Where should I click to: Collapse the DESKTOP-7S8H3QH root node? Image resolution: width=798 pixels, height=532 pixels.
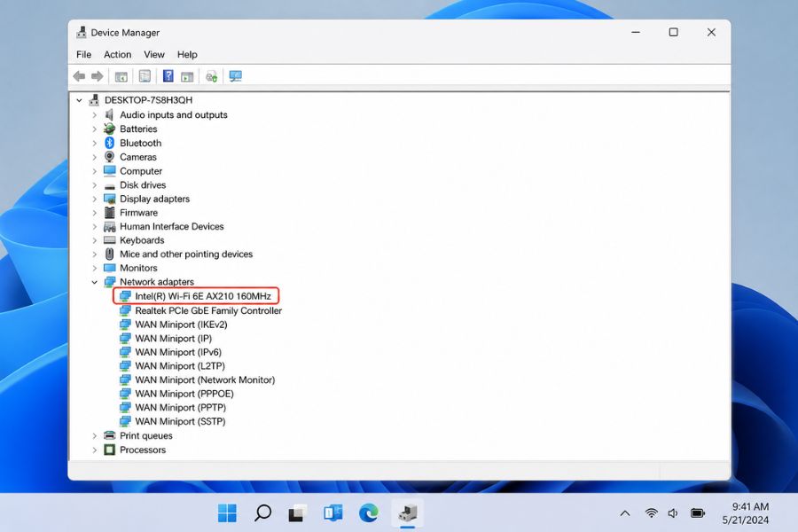(80, 100)
